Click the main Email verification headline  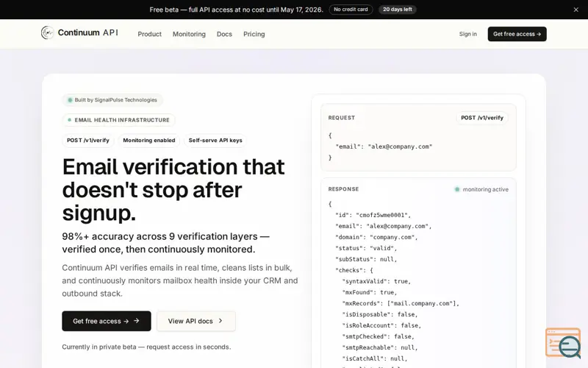pyautogui.click(x=173, y=190)
